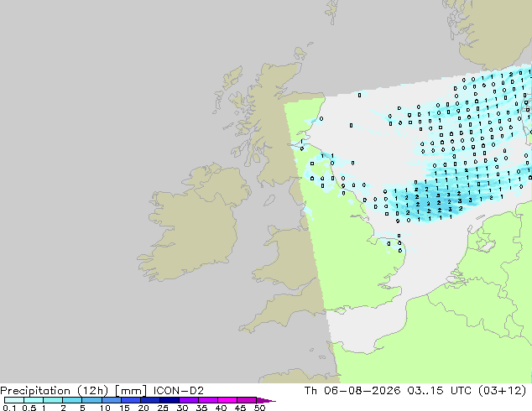Click the 0.5–1 mm legend color swatch
The height and width of the screenshot is (411, 532).
[34, 400]
